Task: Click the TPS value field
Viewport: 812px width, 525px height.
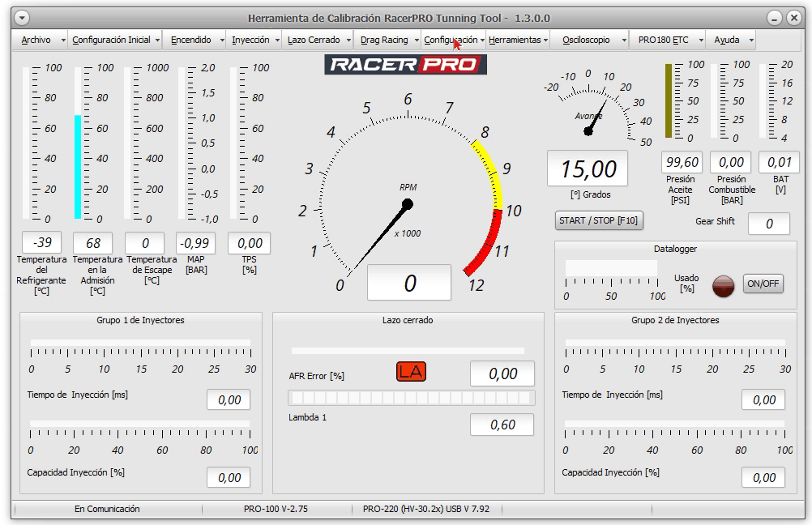Action: click(249, 243)
